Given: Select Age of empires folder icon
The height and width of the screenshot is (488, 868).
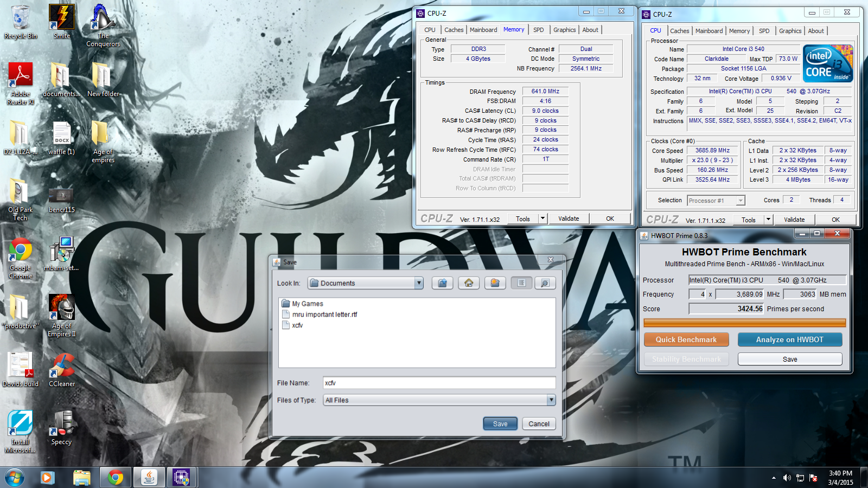Looking at the screenshot, I should pyautogui.click(x=103, y=142).
